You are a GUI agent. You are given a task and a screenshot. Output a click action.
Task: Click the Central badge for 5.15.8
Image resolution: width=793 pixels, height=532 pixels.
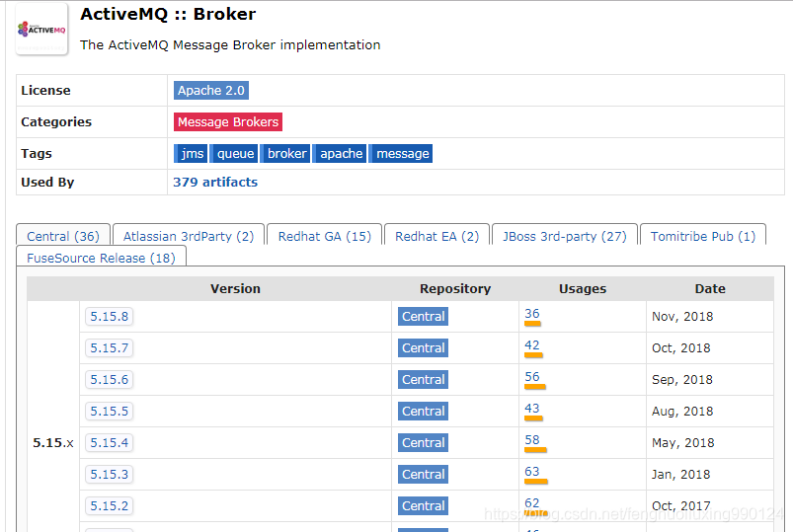click(x=423, y=317)
